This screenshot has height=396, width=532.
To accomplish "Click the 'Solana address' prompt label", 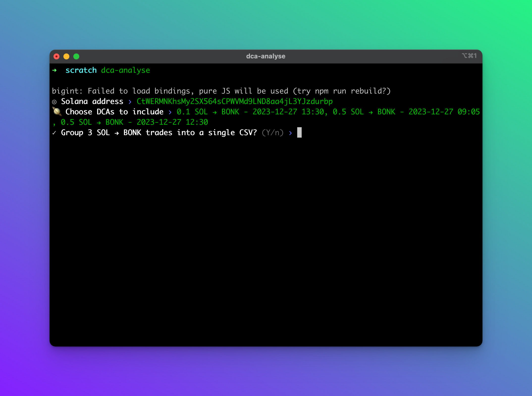I will [x=92, y=101].
